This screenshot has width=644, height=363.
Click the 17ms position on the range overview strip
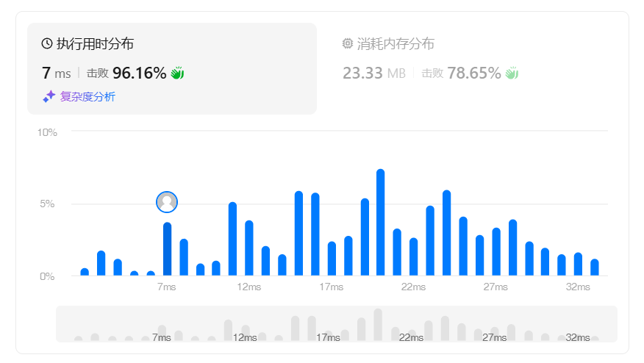[x=328, y=336]
